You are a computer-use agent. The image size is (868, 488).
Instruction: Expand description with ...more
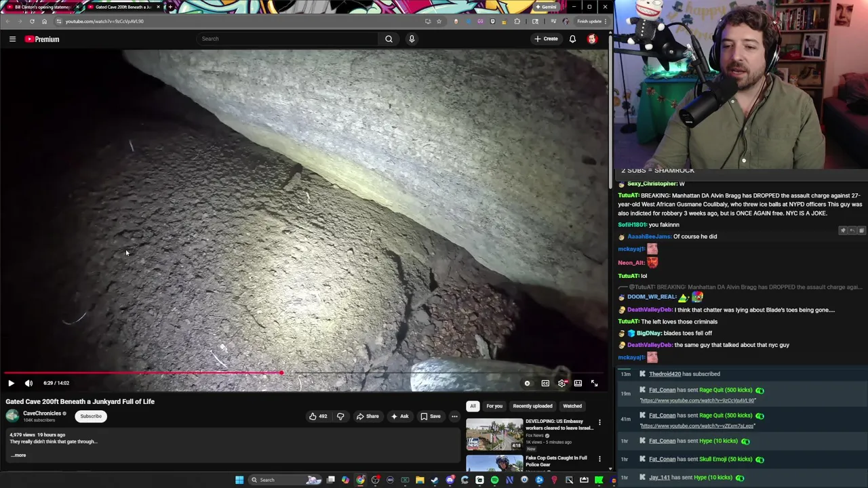pyautogui.click(x=18, y=455)
